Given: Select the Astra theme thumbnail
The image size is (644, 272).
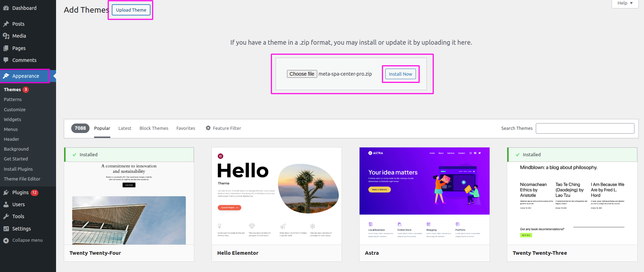Looking at the screenshot, I should [x=424, y=196].
